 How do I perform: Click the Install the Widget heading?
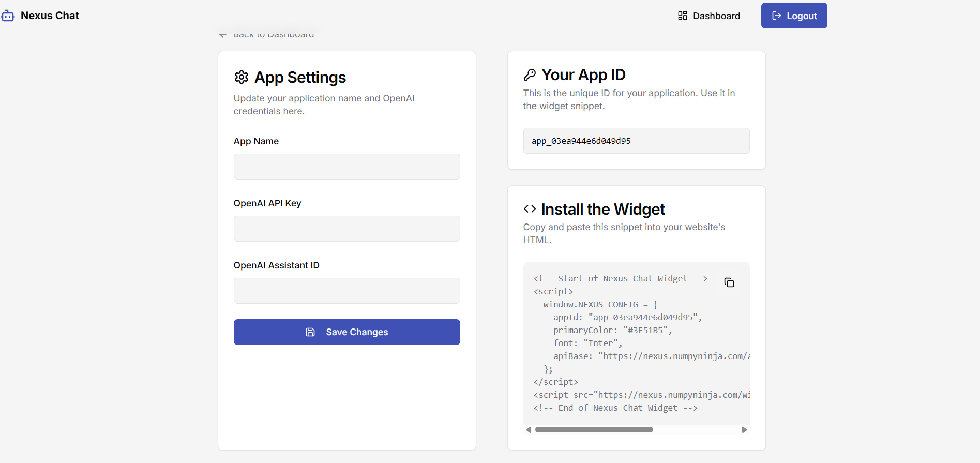tap(603, 209)
